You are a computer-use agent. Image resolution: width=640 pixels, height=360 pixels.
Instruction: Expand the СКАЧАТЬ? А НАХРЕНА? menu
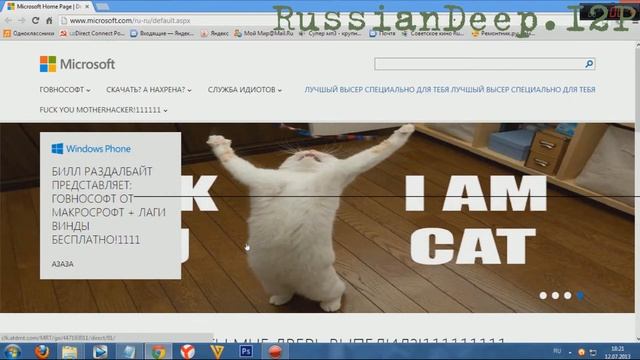click(x=149, y=90)
